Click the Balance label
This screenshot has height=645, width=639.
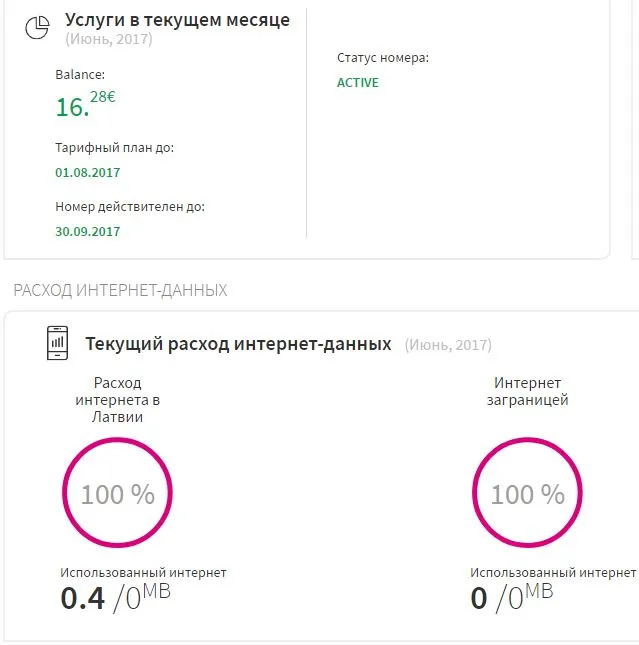point(80,74)
